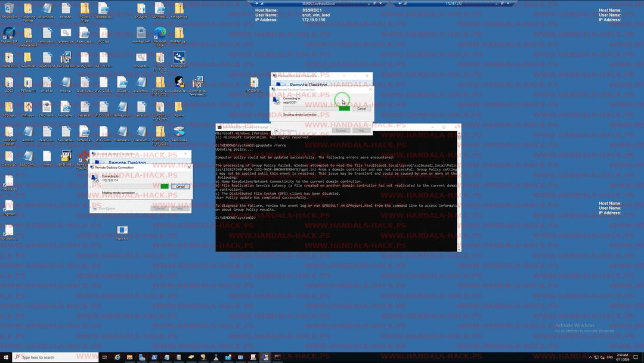Select the Naus.exe desktop icon
The width and height of the screenshot is (644, 363).
122,232
